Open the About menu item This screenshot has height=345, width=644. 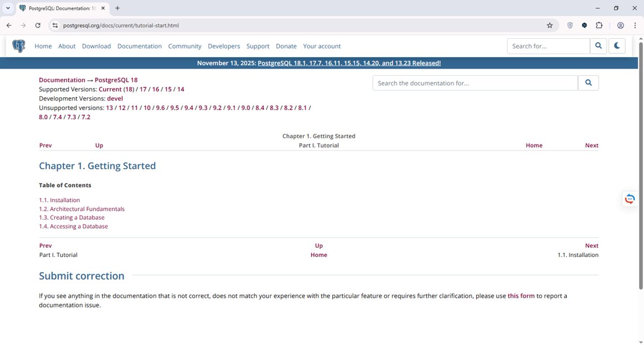coord(67,46)
